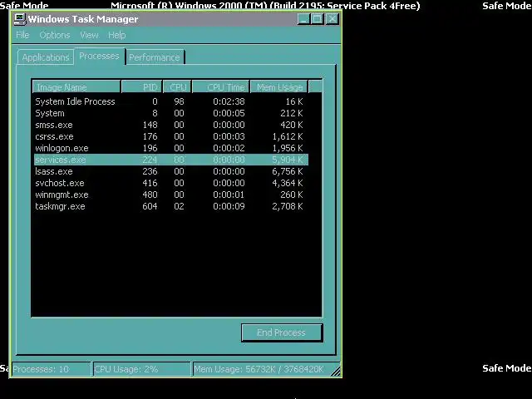Viewport: 532px width, 399px height.
Task: Click the CPU Usage: 2% status entry
Action: pos(142,369)
